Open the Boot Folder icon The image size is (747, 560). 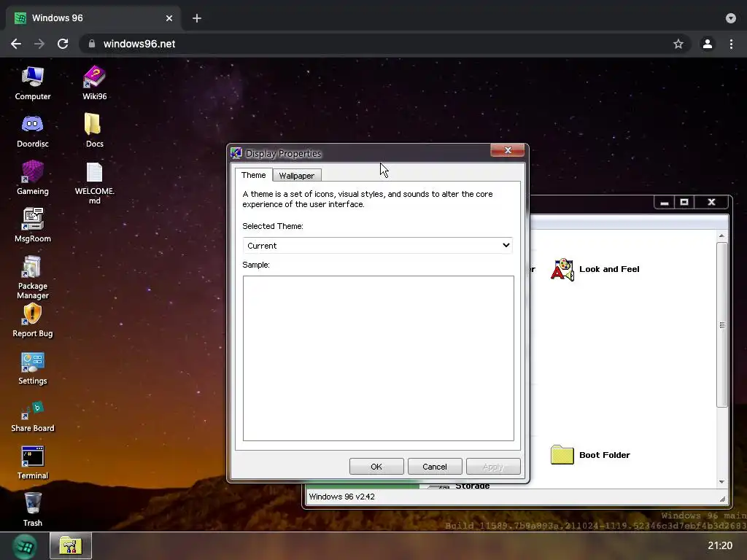click(562, 455)
